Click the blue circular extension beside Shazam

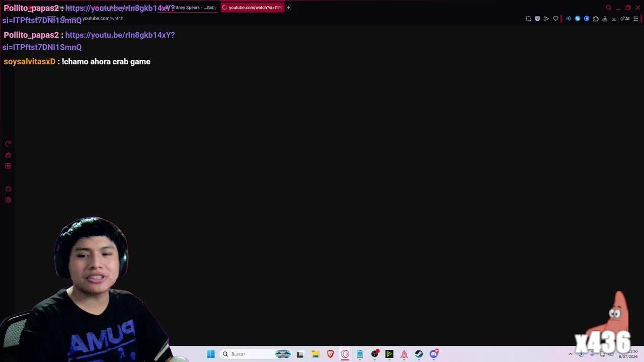[587, 19]
